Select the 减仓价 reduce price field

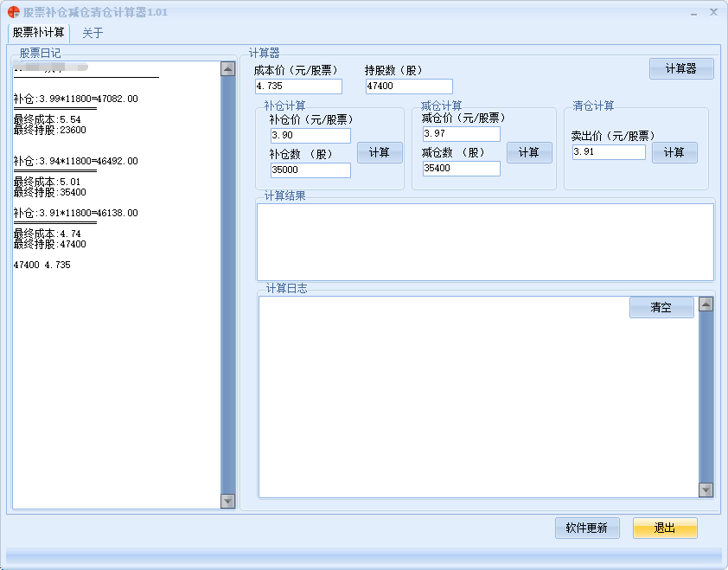coord(460,135)
